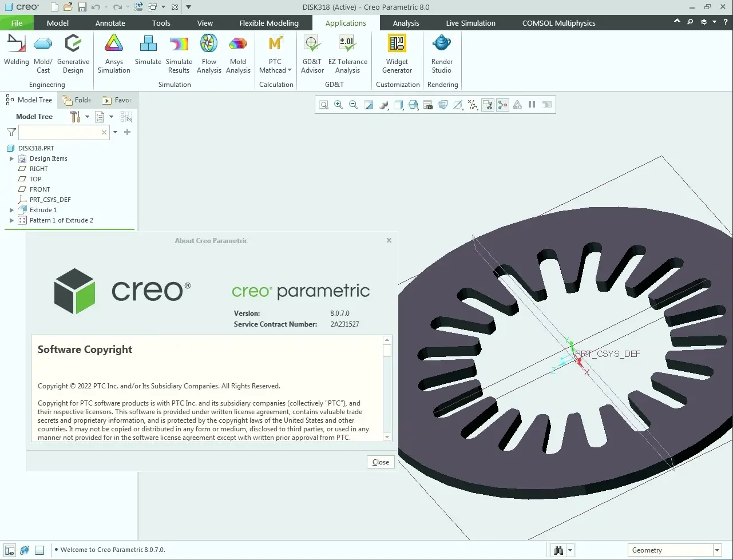Image resolution: width=733 pixels, height=560 pixels.
Task: Open the Welding application
Action: pos(17,50)
